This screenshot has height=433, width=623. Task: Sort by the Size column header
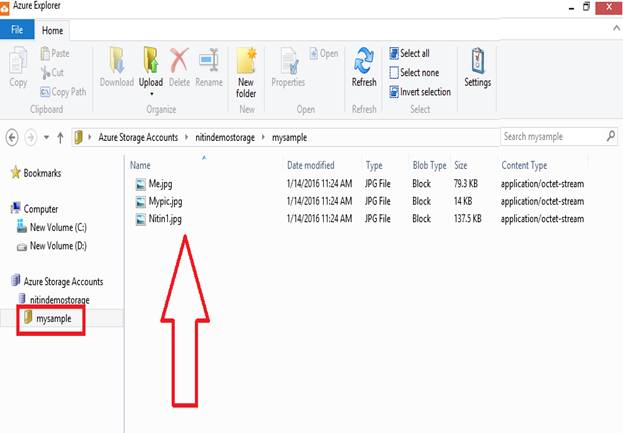(460, 165)
